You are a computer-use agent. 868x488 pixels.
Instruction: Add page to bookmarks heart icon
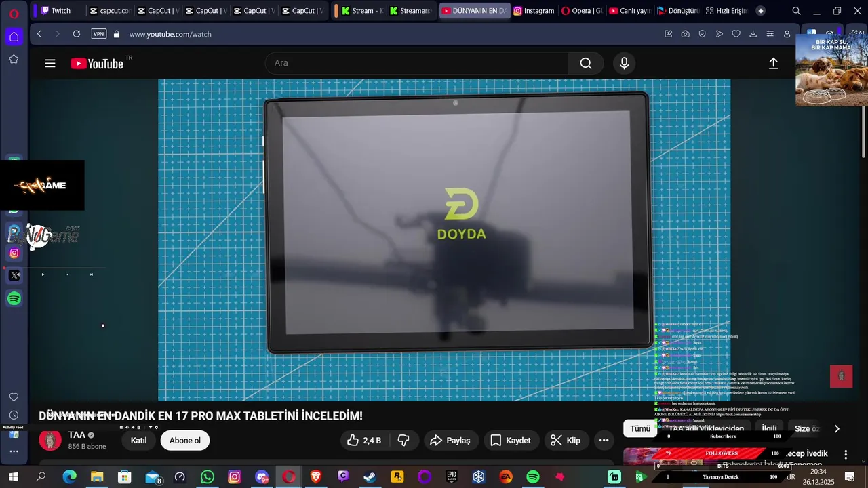[736, 34]
